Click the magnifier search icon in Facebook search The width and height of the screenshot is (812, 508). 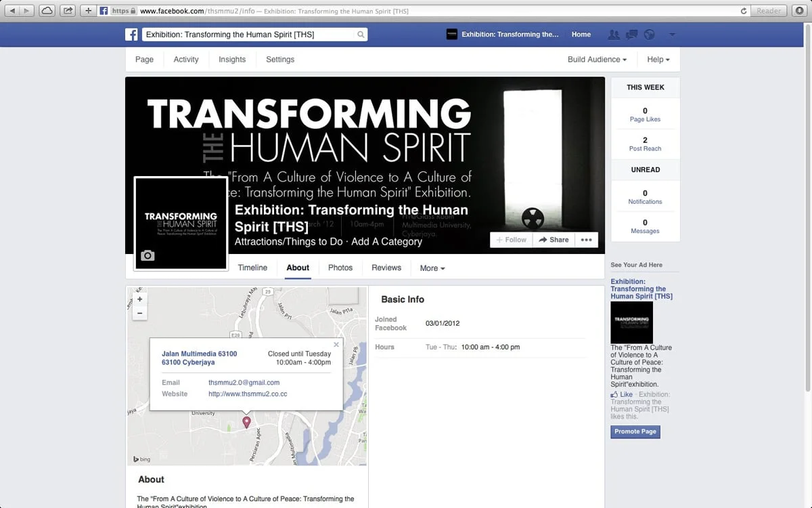[361, 35]
